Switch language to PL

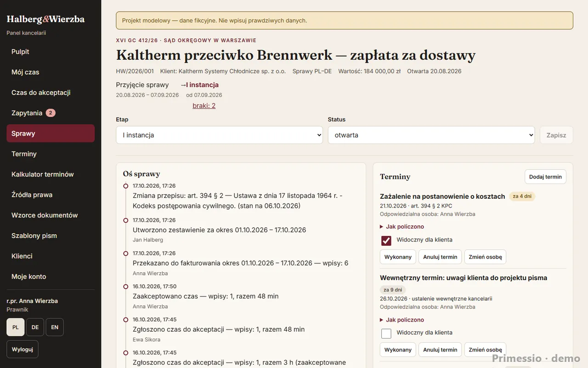click(16, 327)
